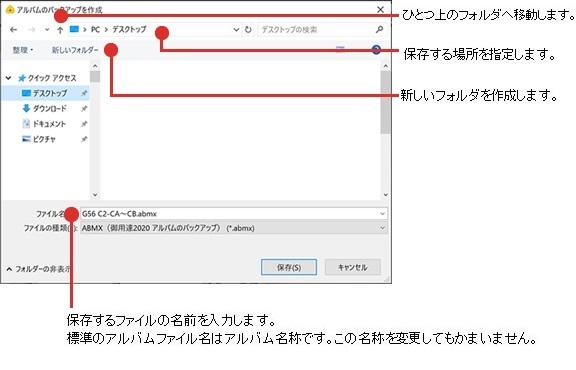Image resolution: width=576 pixels, height=370 pixels.
Task: Click navigation pane scroll up arrow
Action: [95, 66]
